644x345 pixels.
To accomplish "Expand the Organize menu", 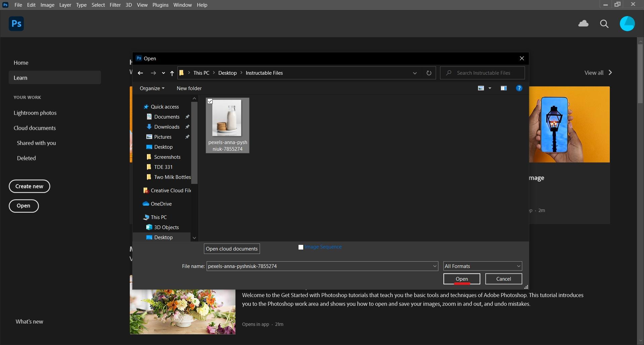I will pos(152,88).
